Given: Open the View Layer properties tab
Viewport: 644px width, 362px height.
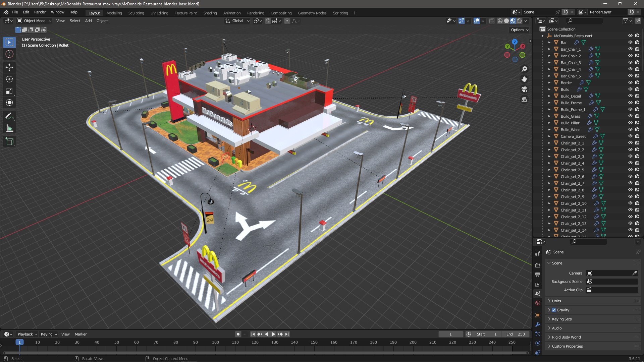Looking at the screenshot, I should (x=538, y=284).
